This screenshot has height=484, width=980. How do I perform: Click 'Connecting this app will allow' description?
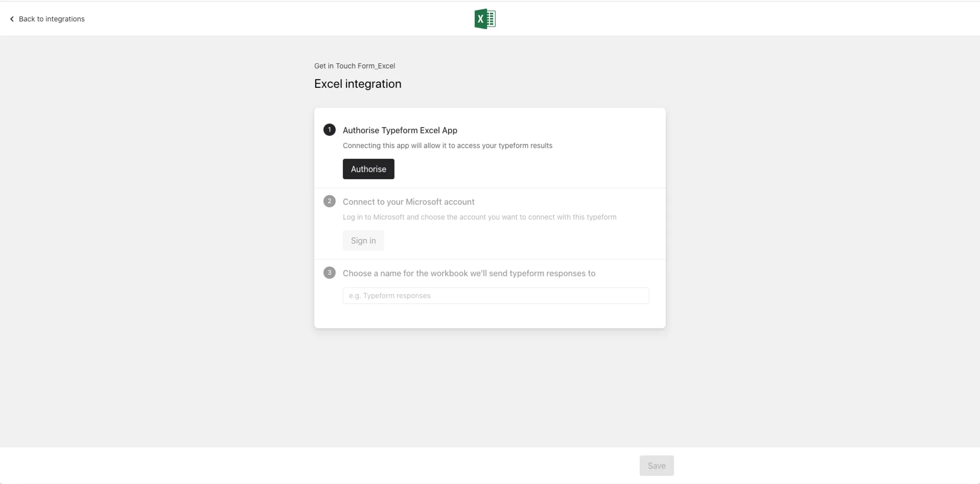(448, 146)
